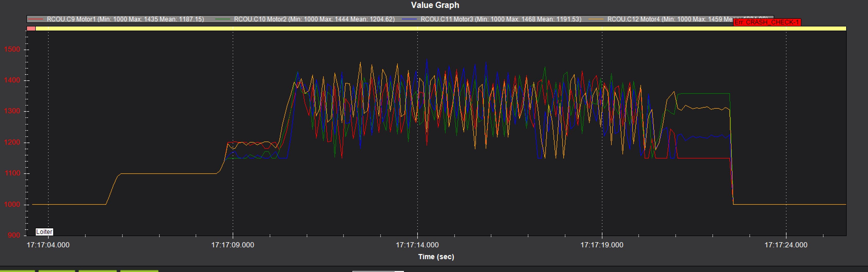This screenshot has width=868, height=272.
Task: Click the 1400 value axis label
Action: 12,80
